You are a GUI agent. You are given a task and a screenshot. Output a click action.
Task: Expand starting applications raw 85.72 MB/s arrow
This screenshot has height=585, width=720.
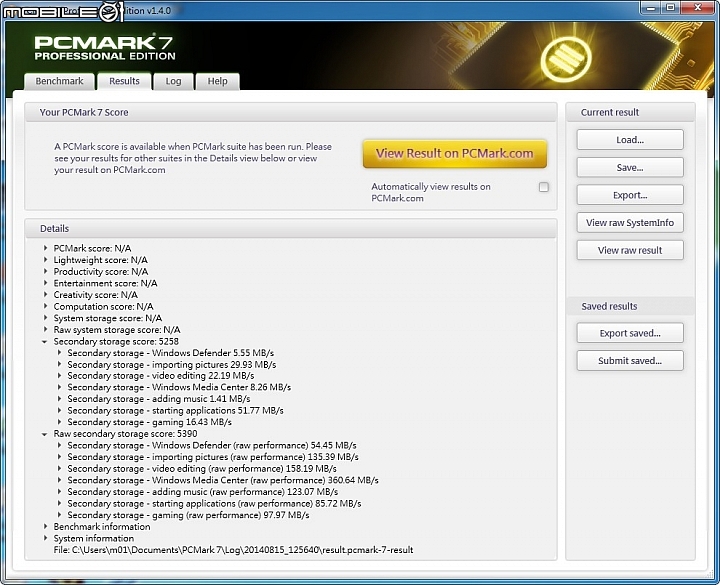pos(59,503)
